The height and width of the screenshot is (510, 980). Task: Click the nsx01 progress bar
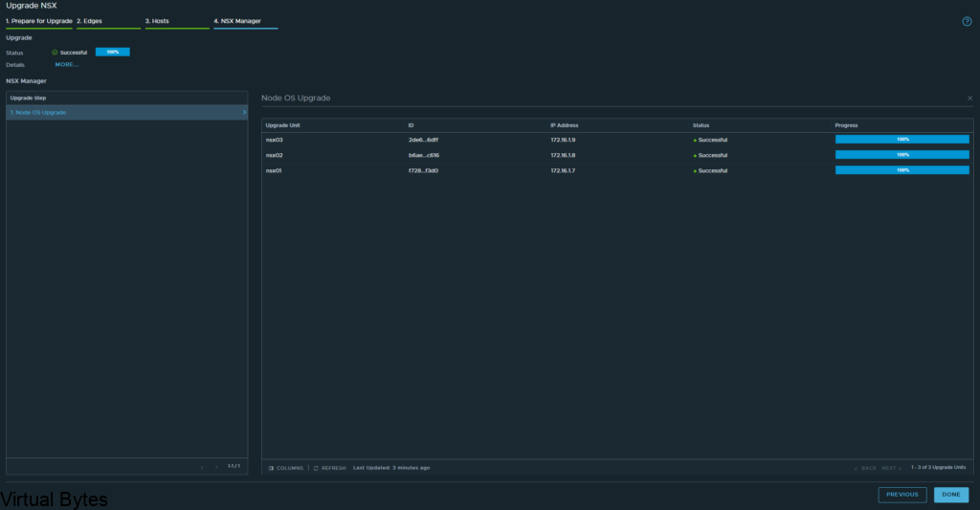(x=902, y=170)
